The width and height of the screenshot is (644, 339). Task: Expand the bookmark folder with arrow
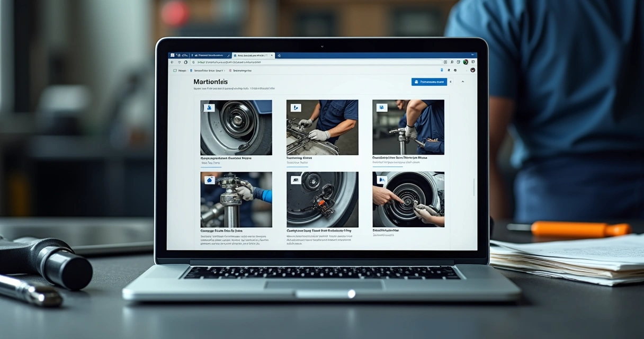(208, 70)
